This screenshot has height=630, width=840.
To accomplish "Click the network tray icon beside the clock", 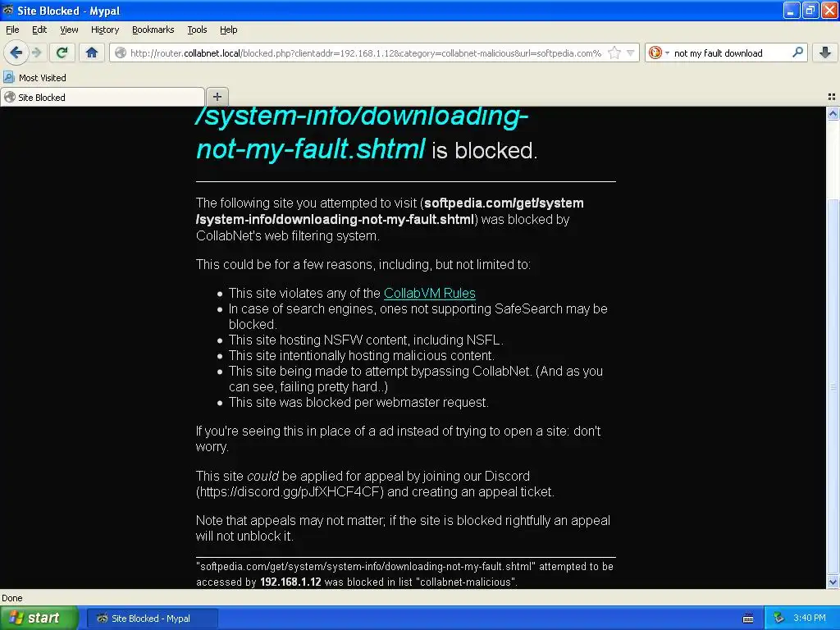I will coord(778,619).
